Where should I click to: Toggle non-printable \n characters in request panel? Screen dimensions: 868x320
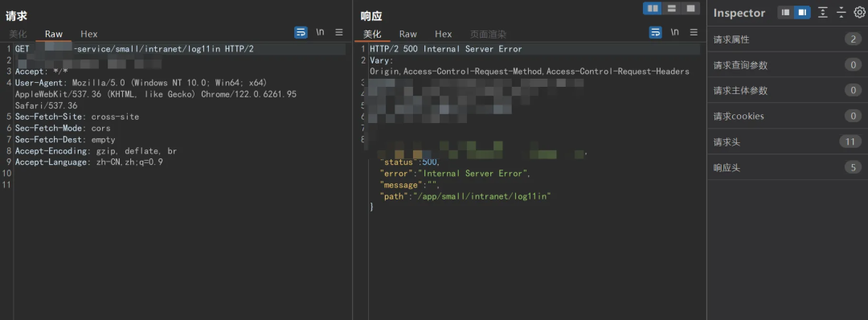point(320,32)
